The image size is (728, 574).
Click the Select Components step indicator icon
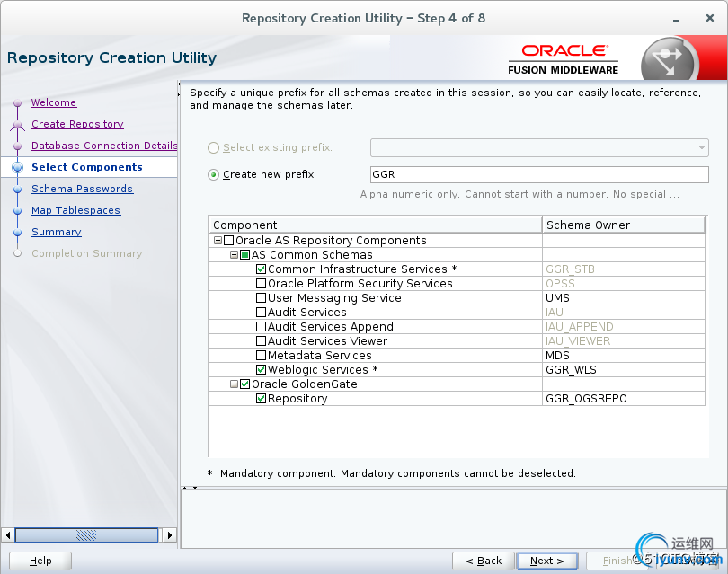click(18, 167)
